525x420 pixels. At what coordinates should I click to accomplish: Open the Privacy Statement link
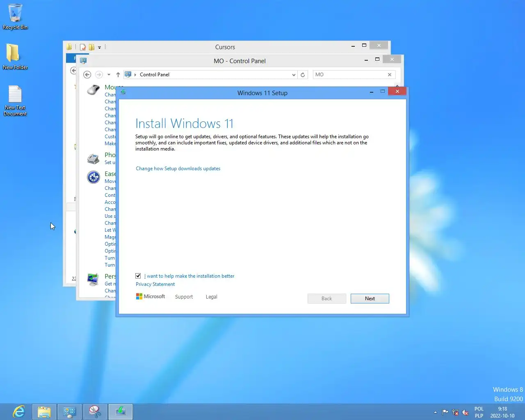155,284
